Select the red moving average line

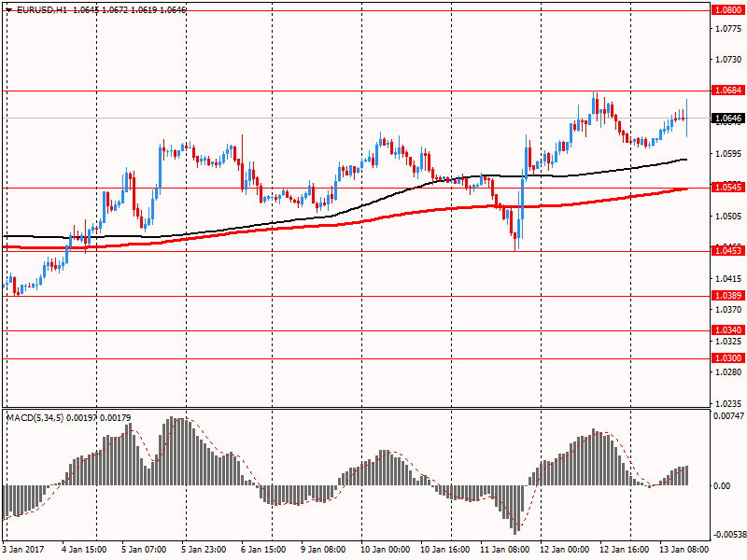point(280,227)
